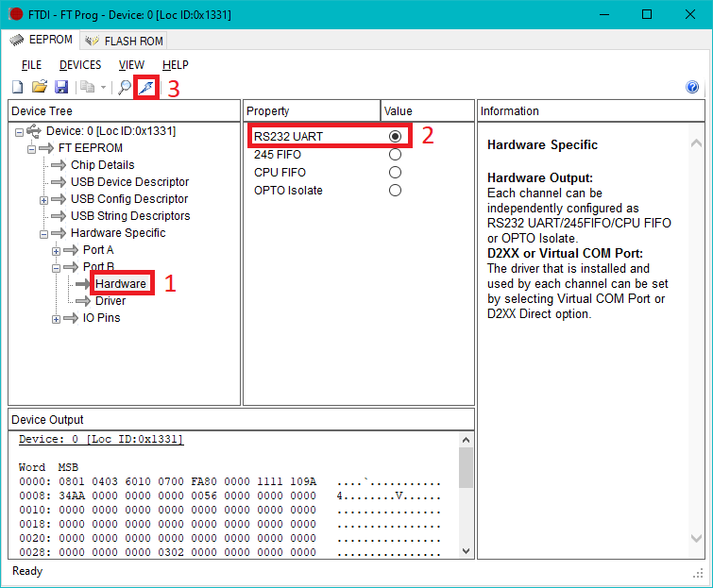This screenshot has height=588, width=713.
Task: Click Information pane scroll up arrow
Action: pos(696,143)
